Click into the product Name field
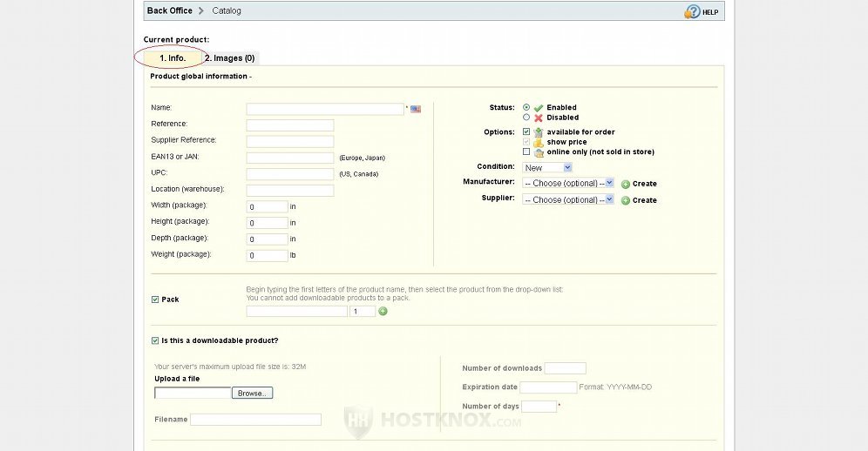The width and height of the screenshot is (868, 451). [x=324, y=109]
